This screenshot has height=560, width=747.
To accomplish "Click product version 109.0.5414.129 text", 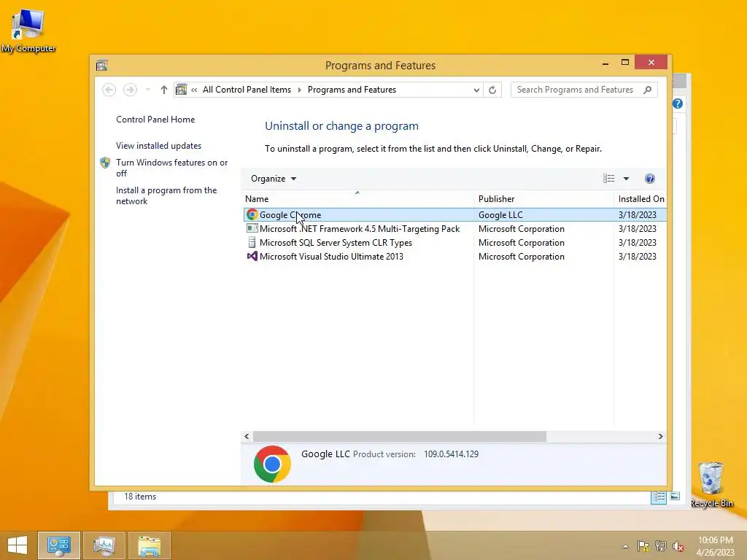I will point(451,454).
